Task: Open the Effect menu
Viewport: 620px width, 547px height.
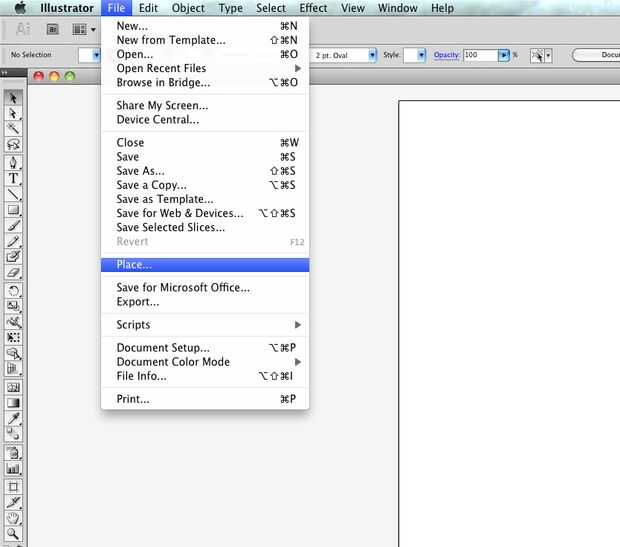Action: [x=313, y=8]
